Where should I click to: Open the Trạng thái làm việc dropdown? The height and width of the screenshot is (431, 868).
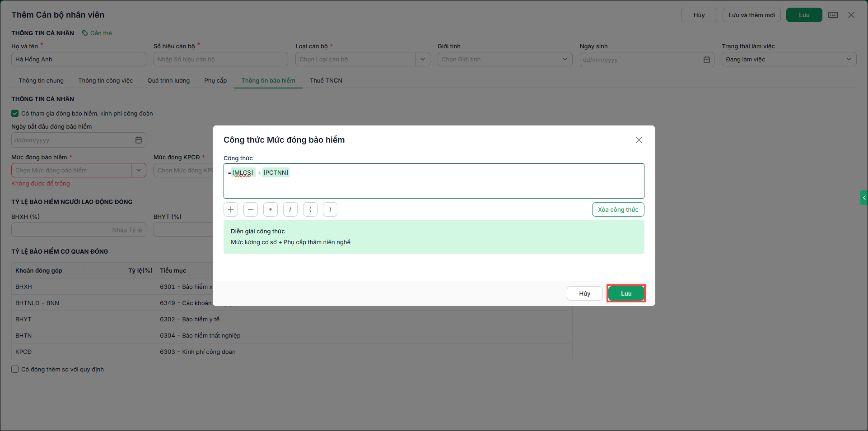pyautogui.click(x=849, y=59)
